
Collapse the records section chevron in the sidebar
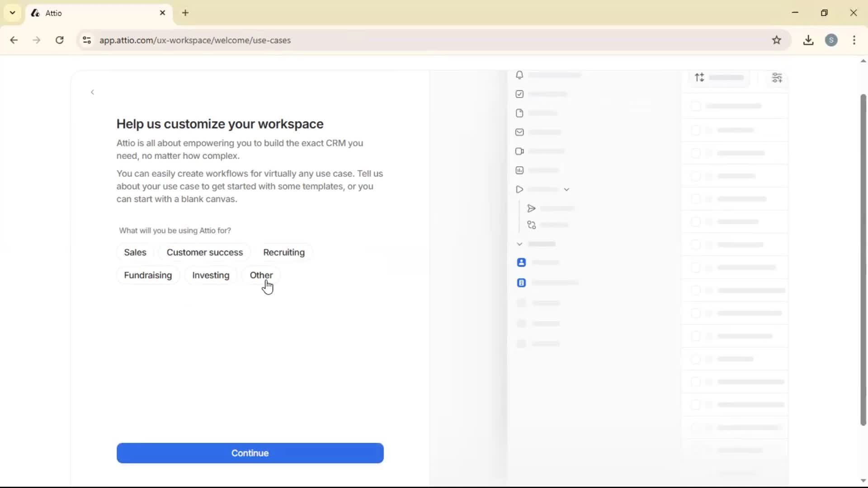coord(519,244)
